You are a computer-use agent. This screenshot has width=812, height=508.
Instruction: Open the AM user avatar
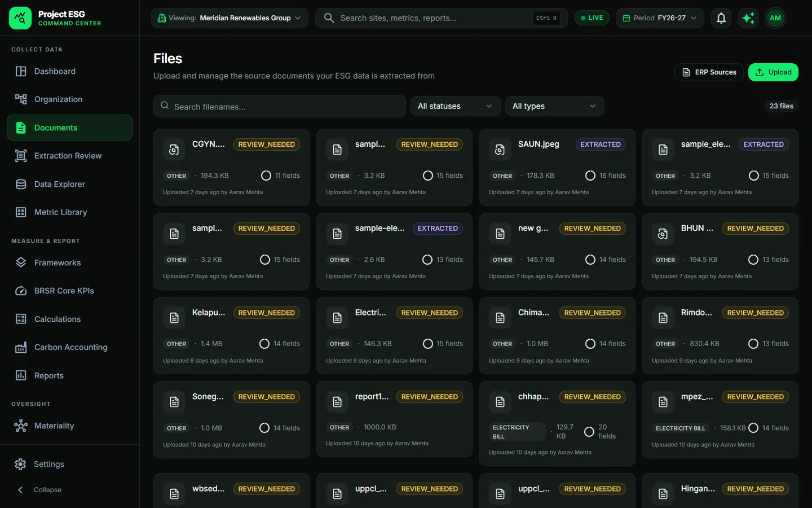tap(775, 18)
